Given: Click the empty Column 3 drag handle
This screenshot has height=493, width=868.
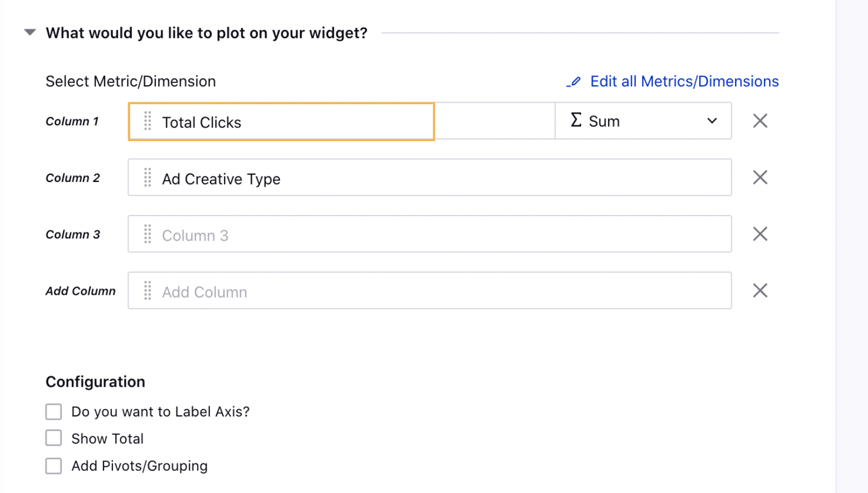Looking at the screenshot, I should coord(148,234).
